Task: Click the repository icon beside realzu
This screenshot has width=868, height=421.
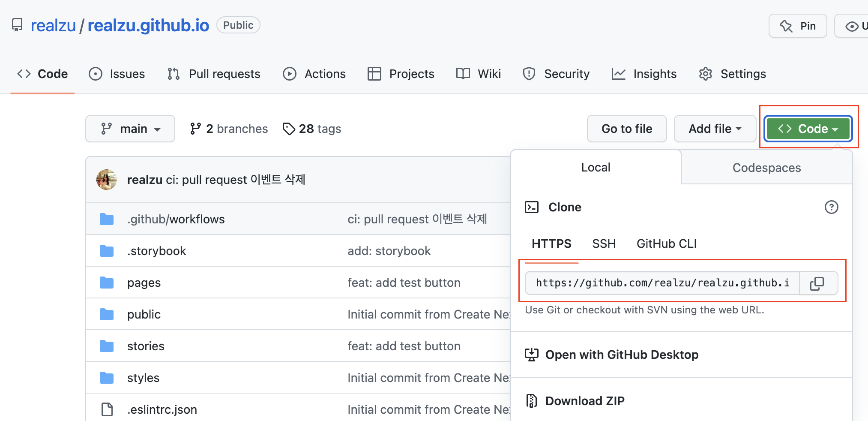Action: click(17, 25)
